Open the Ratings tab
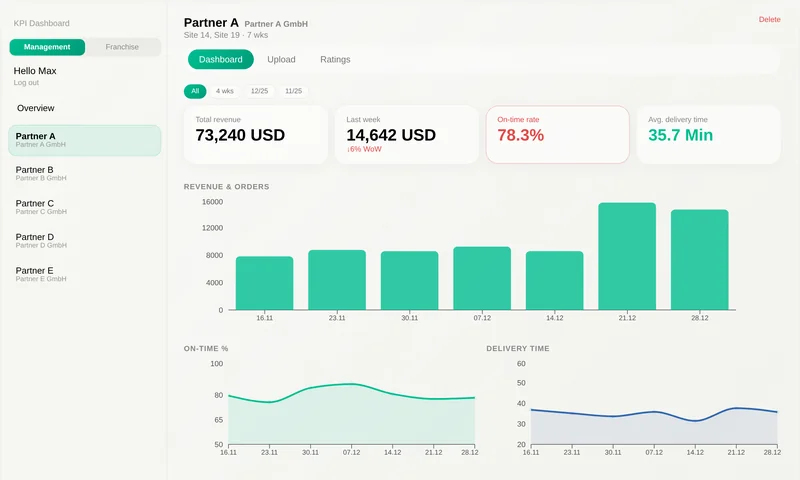The width and height of the screenshot is (800, 480). [x=335, y=59]
